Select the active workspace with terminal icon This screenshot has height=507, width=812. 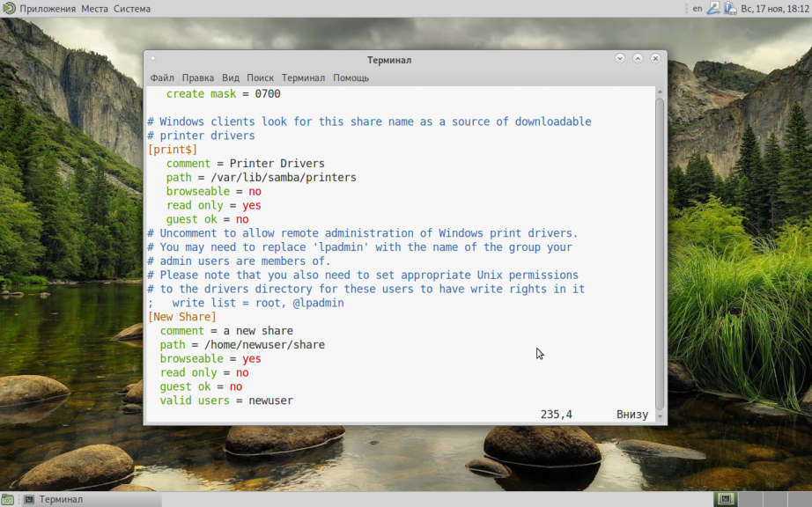point(726,499)
